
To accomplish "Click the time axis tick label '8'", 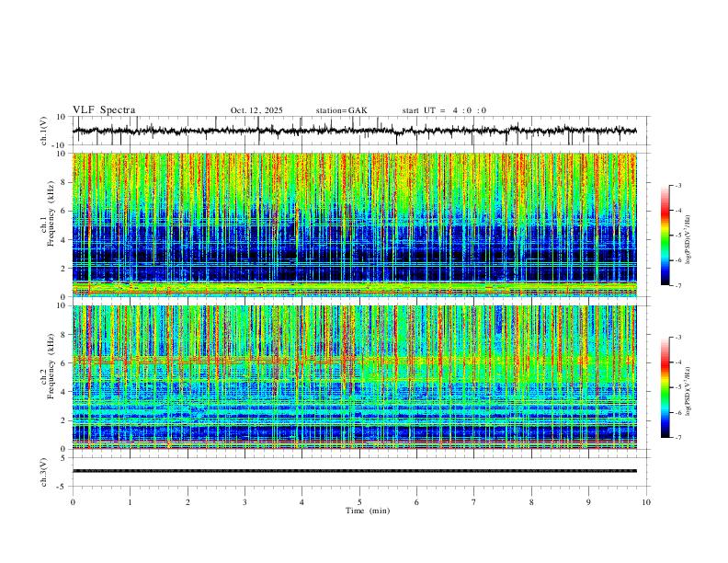I will point(531,502).
